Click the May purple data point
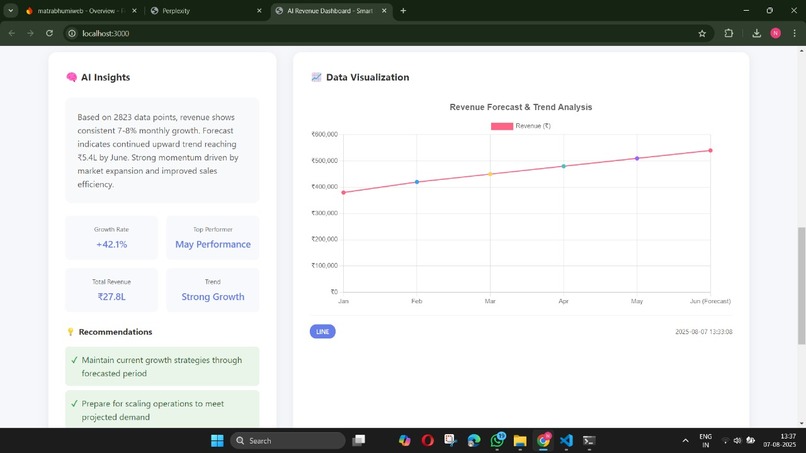Viewport: 806px width, 453px height. click(637, 158)
